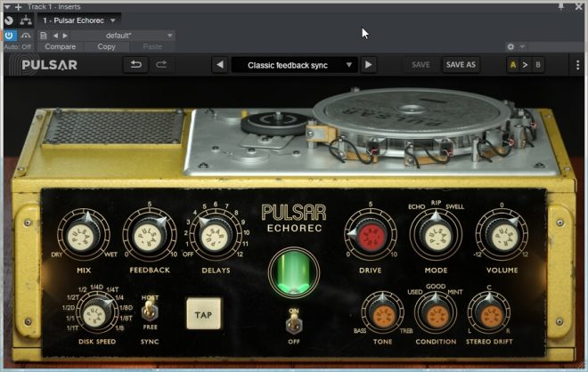Click the SAVE AS button
The image size is (588, 372).
(x=461, y=65)
